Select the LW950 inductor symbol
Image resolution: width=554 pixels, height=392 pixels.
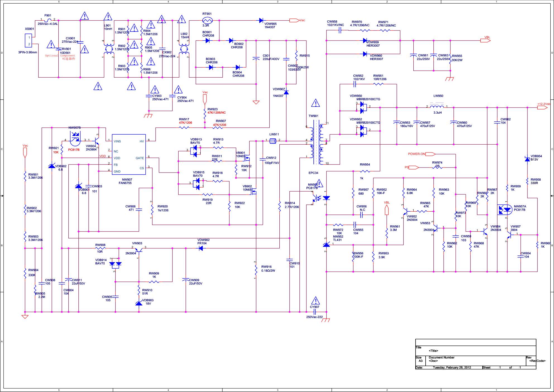coord(437,106)
